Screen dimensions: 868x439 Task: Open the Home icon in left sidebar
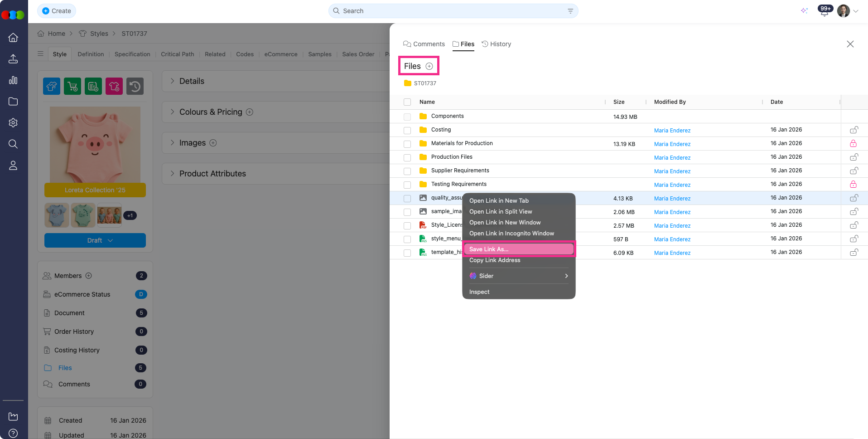[x=13, y=38]
